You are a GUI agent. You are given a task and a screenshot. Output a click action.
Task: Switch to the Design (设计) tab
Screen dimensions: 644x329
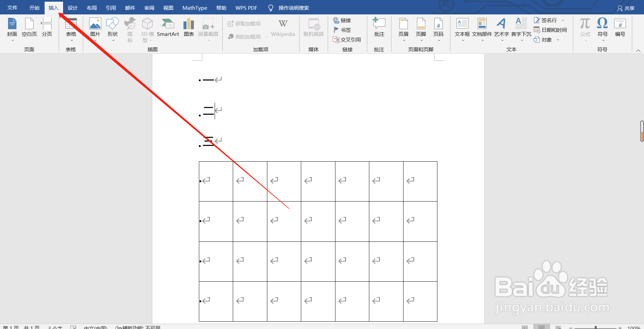point(73,8)
